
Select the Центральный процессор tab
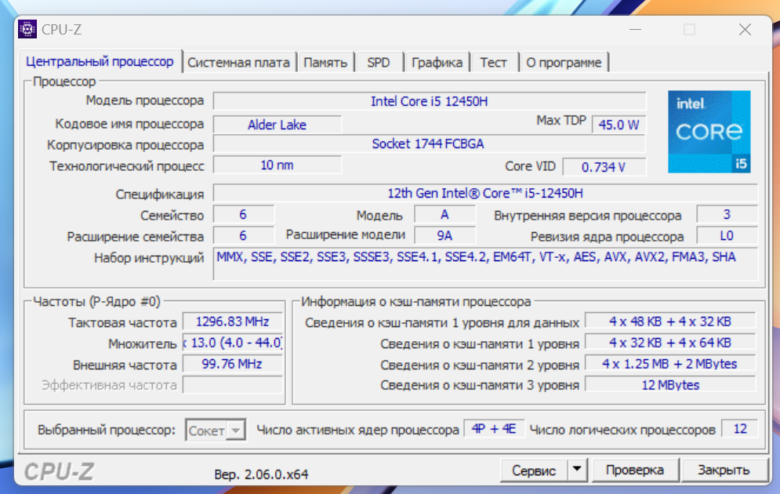pos(100,61)
